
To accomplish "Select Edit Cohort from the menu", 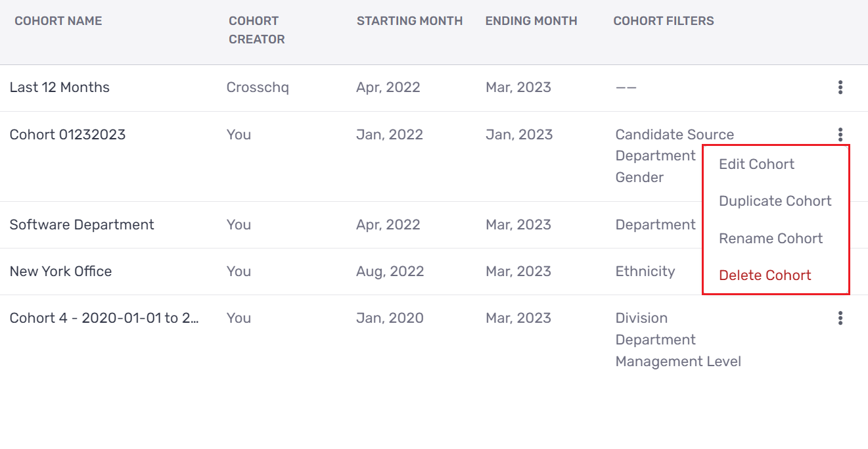I will pos(756,164).
